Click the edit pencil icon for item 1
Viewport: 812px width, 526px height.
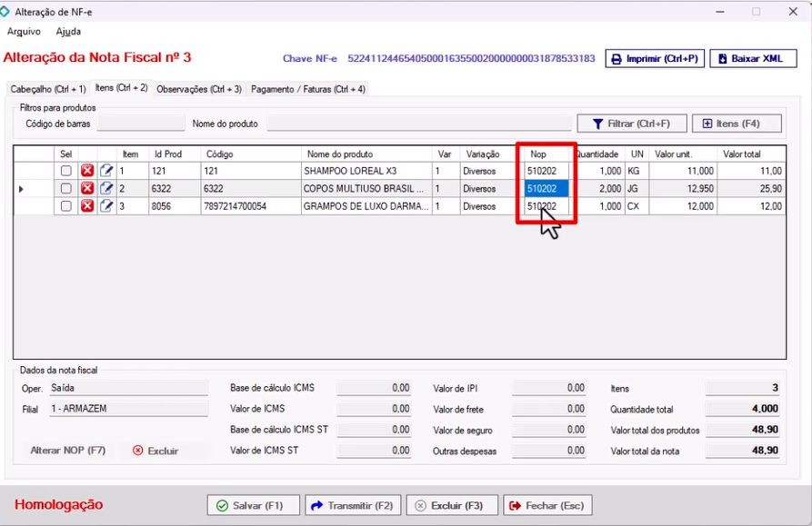106,171
